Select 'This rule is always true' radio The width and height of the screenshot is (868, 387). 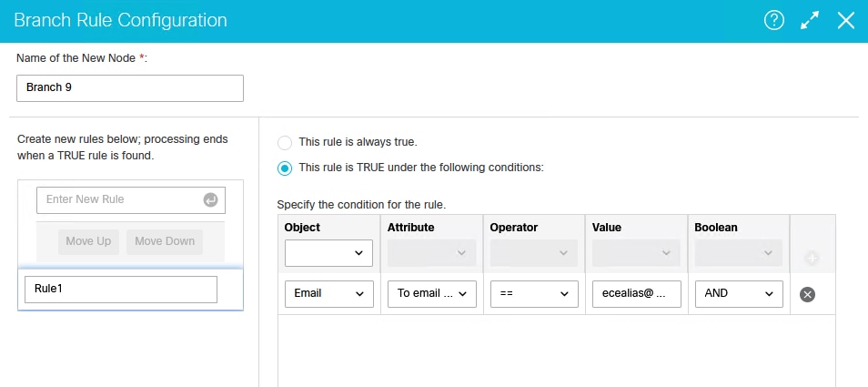pyautogui.click(x=285, y=143)
